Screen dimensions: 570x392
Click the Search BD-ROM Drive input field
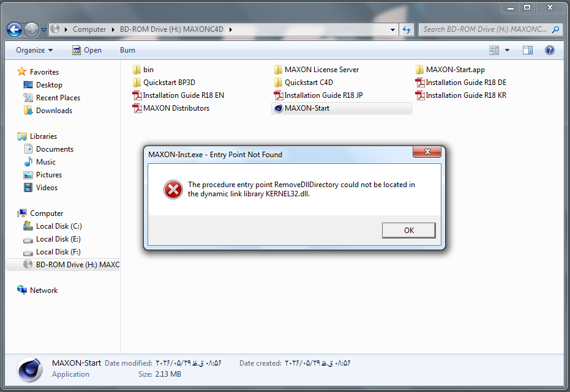(486, 29)
